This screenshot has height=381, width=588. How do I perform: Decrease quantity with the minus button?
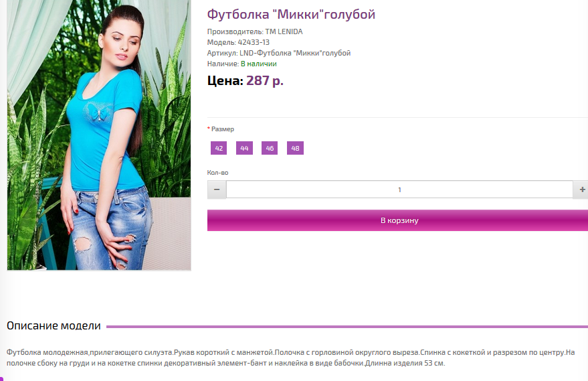[x=217, y=189]
